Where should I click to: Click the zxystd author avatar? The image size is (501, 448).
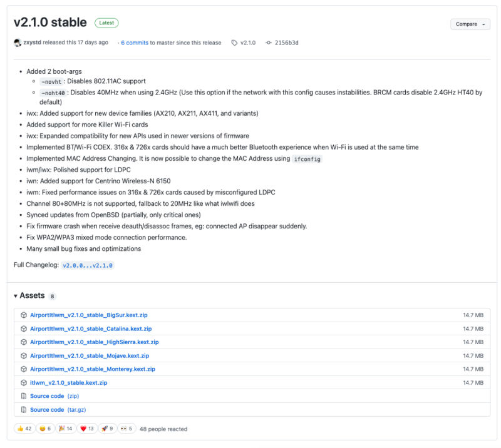pyautogui.click(x=18, y=43)
